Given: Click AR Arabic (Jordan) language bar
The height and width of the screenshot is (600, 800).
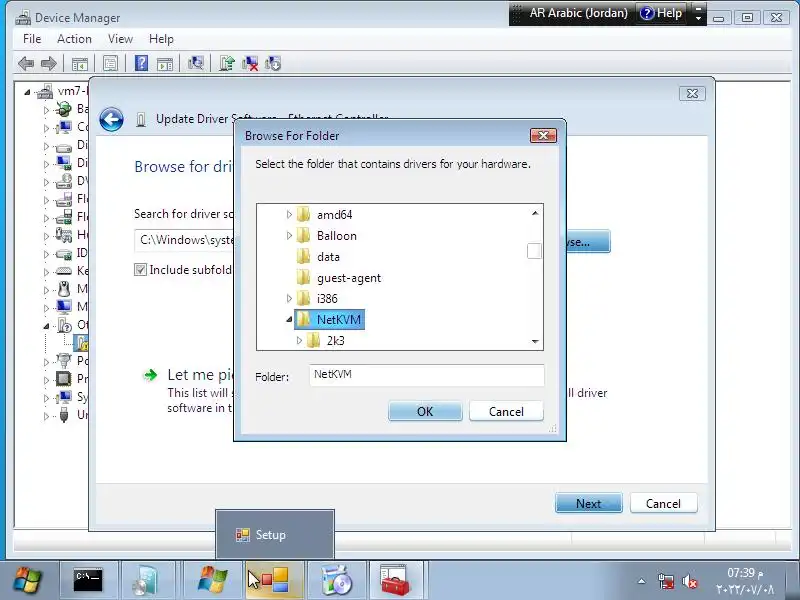Looking at the screenshot, I should 578,13.
